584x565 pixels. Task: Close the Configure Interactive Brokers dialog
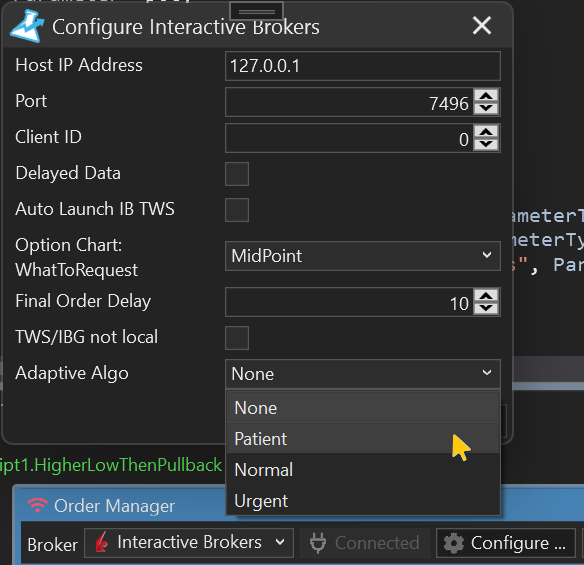point(482,26)
